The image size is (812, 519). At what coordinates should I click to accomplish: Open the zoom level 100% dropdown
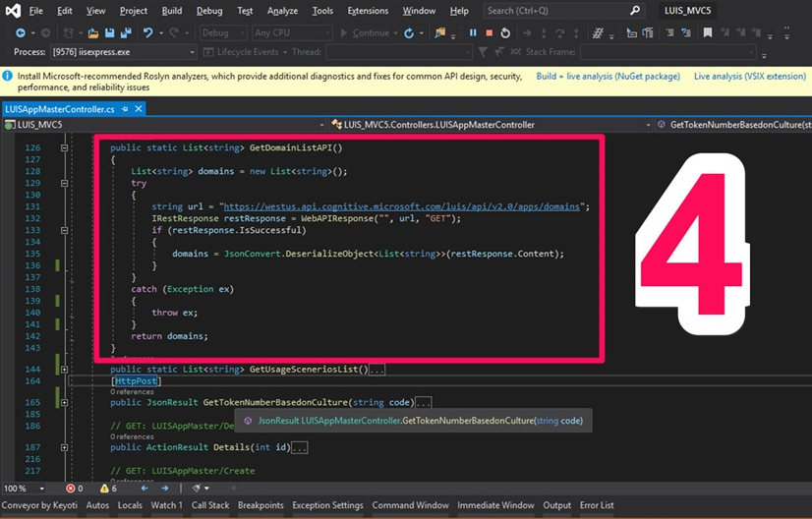click(x=40, y=488)
